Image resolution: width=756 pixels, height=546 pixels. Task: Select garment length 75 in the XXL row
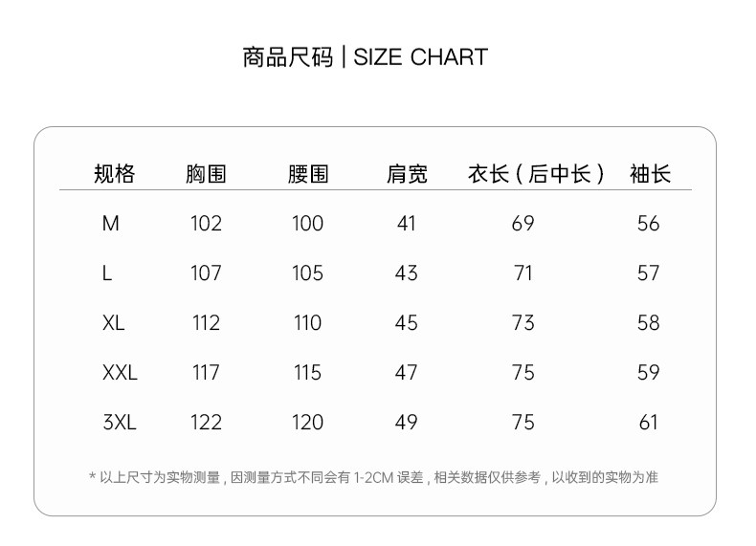click(523, 373)
